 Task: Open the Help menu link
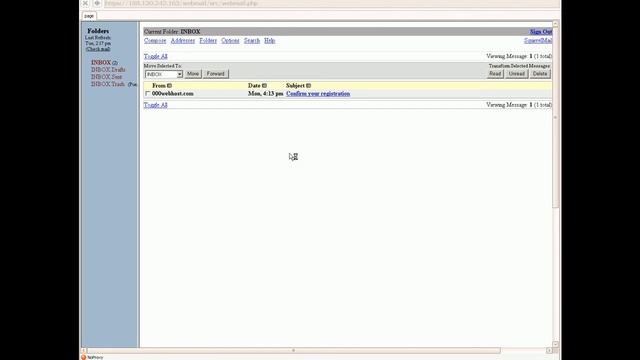[269, 41]
